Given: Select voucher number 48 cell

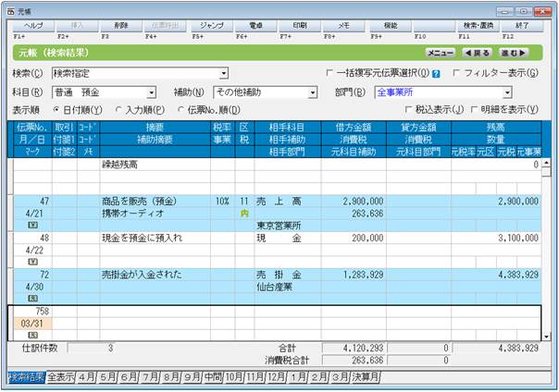Looking at the screenshot, I should [32, 238].
